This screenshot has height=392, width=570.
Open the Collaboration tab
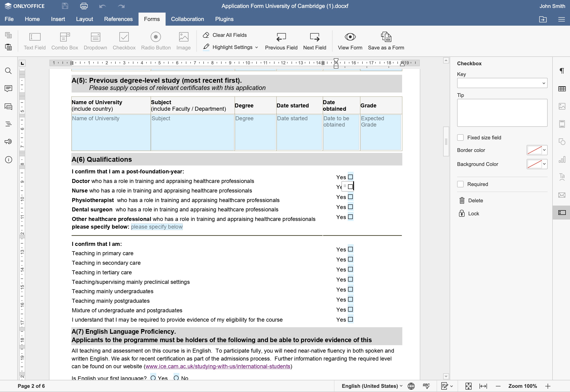[187, 19]
